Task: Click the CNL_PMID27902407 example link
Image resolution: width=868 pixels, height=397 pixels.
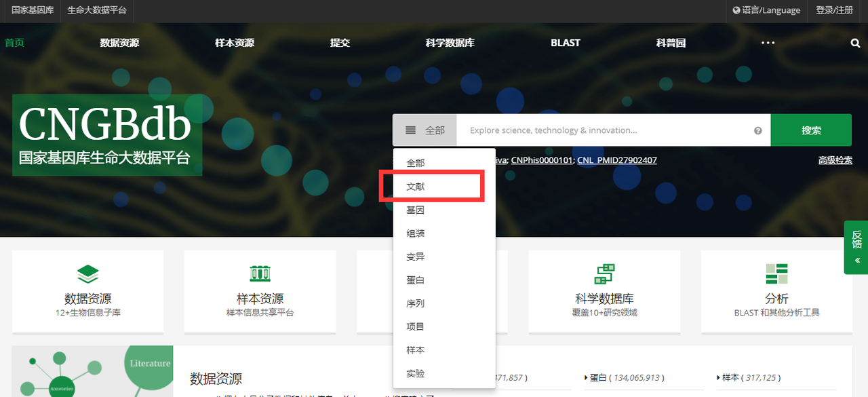Action: click(617, 160)
